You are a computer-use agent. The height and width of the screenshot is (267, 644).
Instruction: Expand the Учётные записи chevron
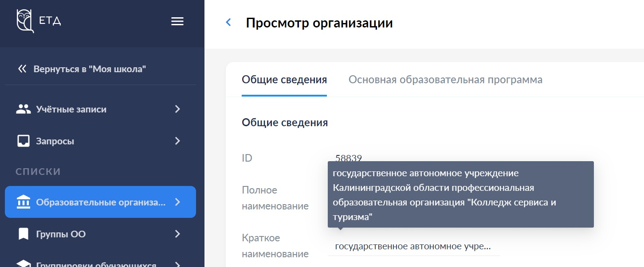coord(177,109)
